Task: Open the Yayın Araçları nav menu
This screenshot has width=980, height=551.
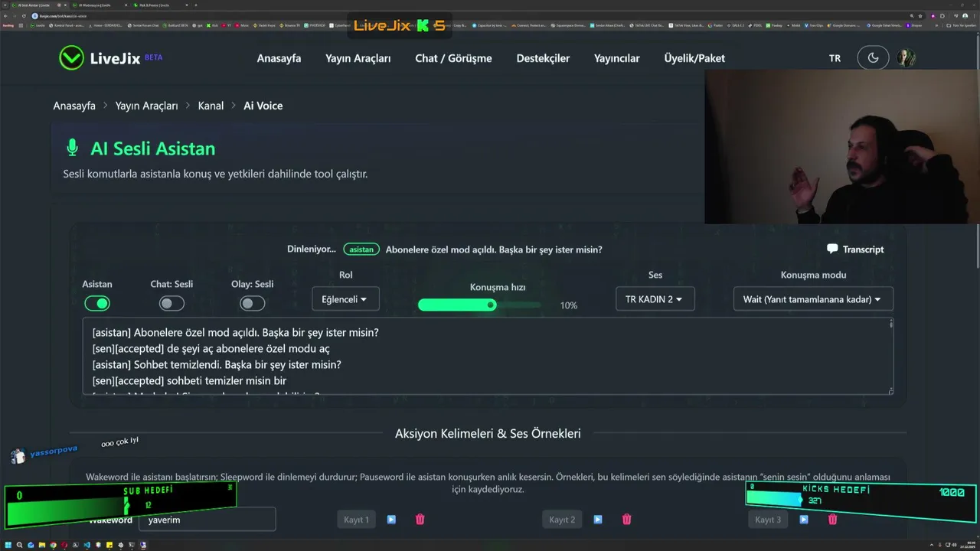Action: pos(358,58)
